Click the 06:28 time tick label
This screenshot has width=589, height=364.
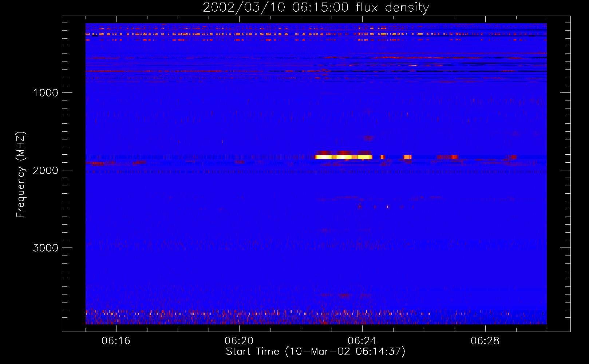pyautogui.click(x=485, y=341)
